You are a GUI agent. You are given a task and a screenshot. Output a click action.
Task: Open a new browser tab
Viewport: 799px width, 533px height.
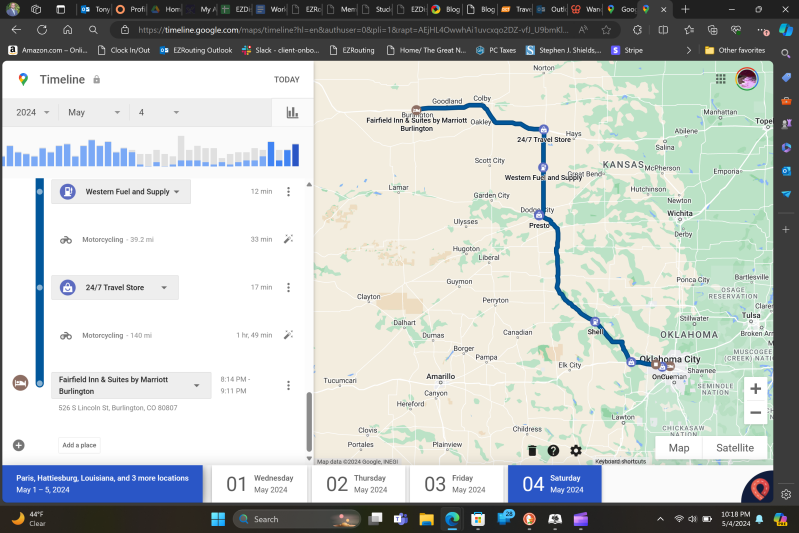coord(685,9)
